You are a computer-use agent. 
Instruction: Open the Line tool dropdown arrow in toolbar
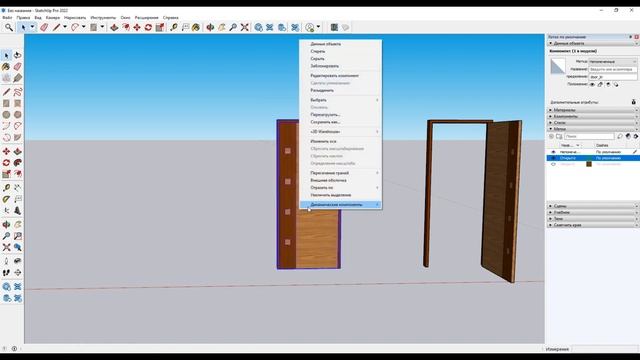click(x=64, y=27)
